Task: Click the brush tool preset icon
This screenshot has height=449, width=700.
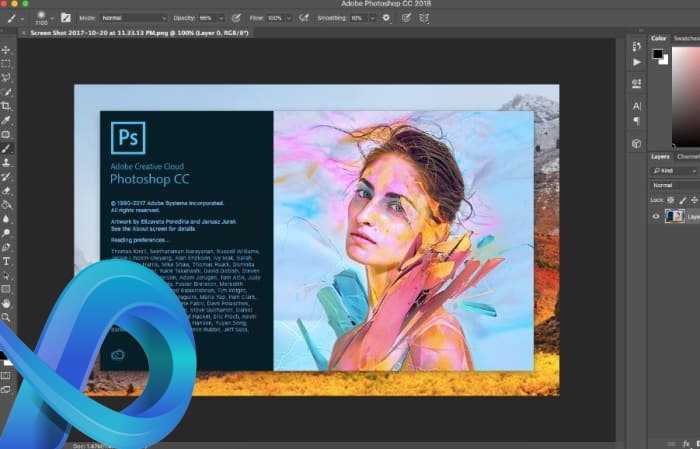Action: point(11,18)
